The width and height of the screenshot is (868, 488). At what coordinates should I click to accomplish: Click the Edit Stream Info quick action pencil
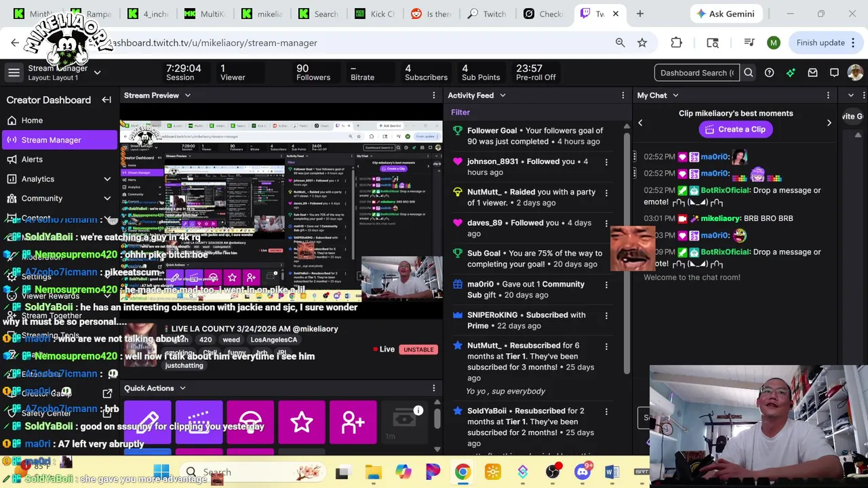pos(149,422)
